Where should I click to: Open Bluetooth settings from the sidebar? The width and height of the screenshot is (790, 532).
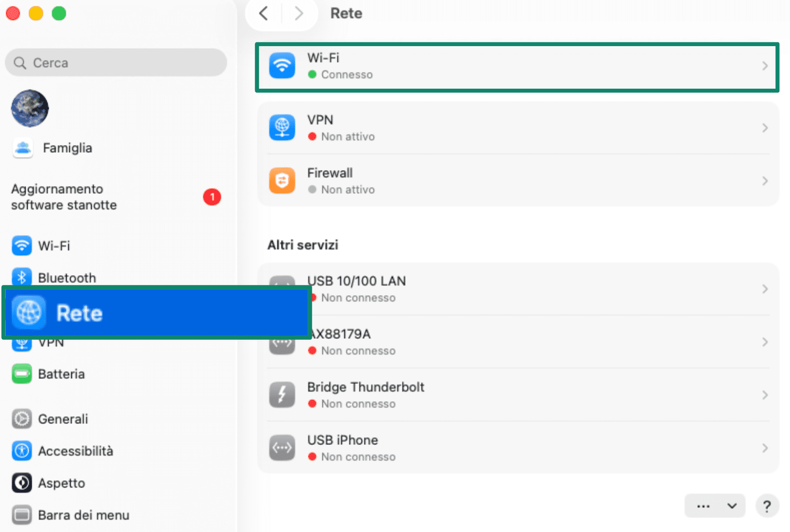coord(22,277)
